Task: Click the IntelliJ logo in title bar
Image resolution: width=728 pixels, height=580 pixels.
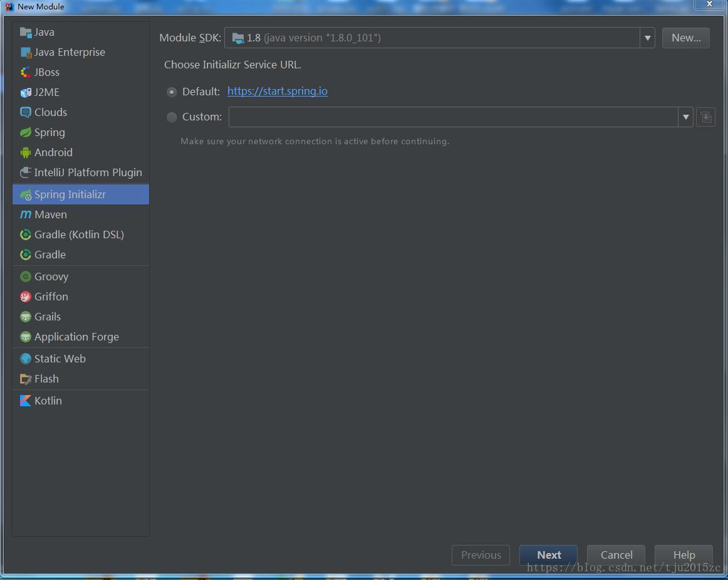Action: click(9, 6)
